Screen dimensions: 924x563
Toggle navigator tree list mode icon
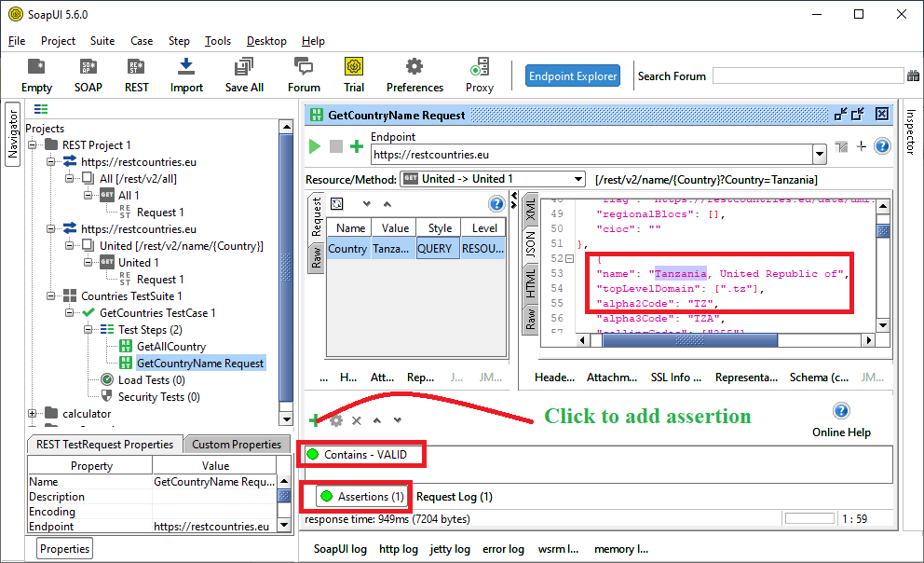[x=41, y=109]
